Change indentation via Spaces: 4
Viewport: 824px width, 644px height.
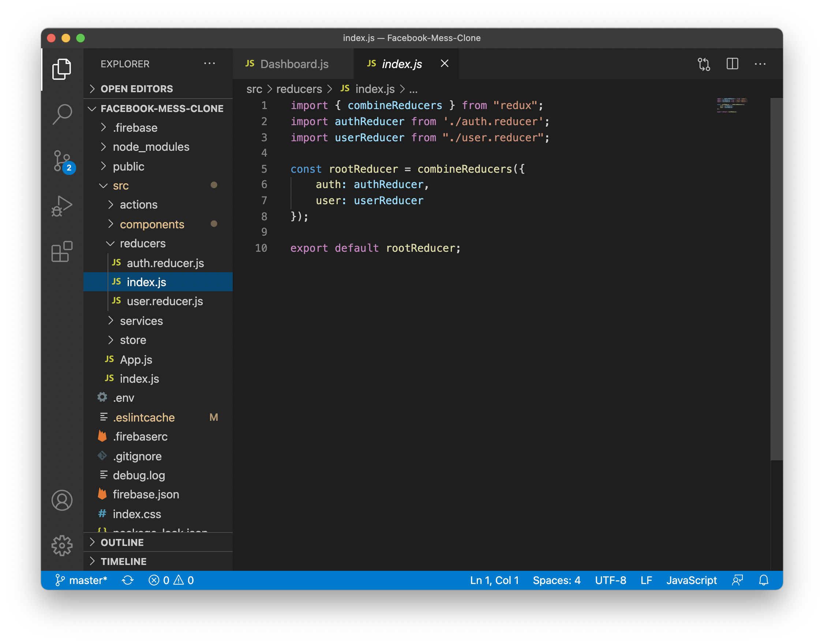coord(557,580)
